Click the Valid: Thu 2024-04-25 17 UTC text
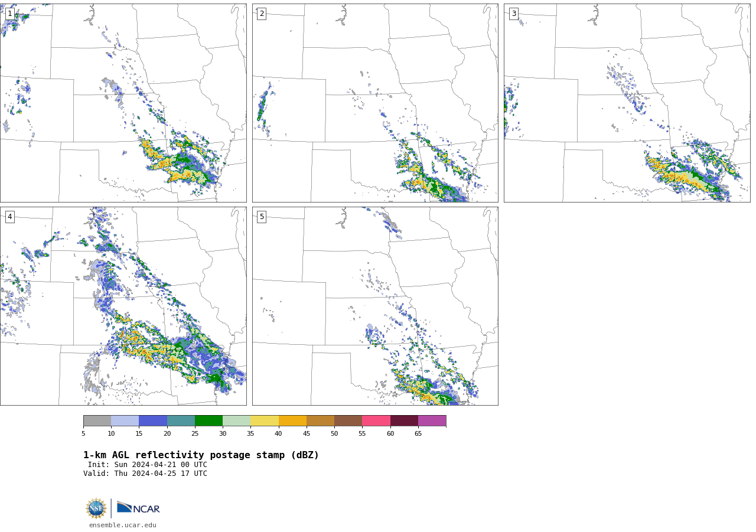Viewport: 756px width, 532px height. [145, 474]
